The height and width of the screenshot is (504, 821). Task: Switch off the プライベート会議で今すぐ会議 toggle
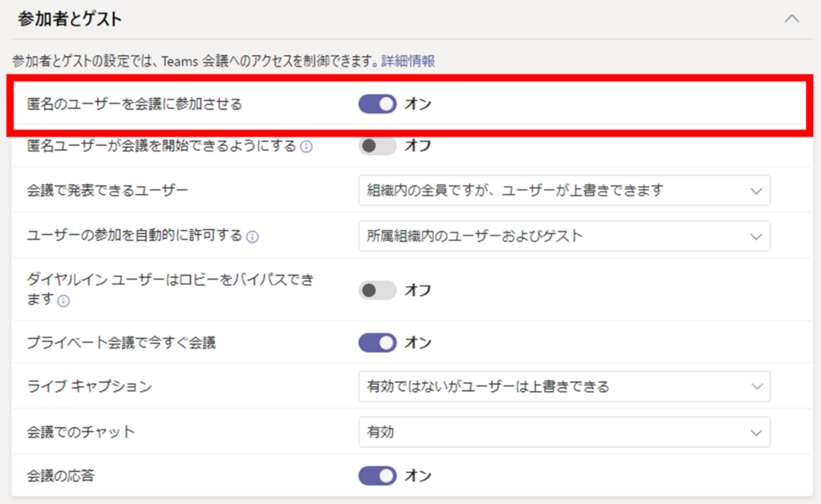(377, 343)
